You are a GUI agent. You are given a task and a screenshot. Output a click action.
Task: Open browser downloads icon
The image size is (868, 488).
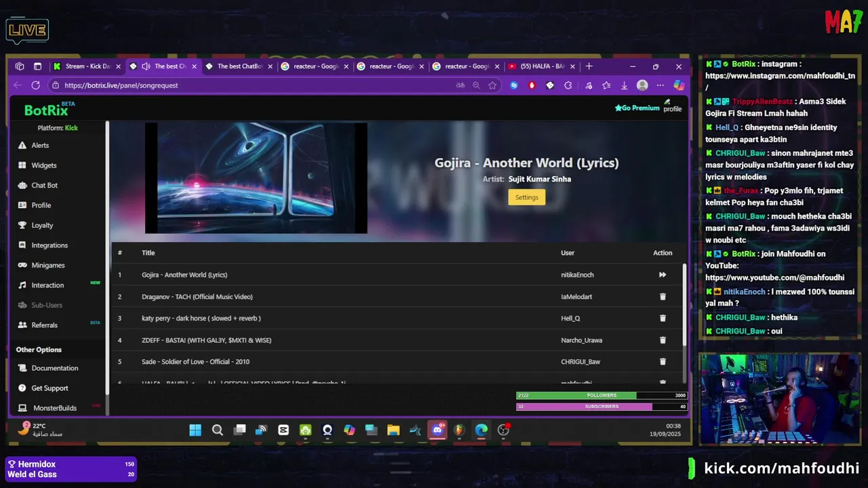(x=624, y=85)
